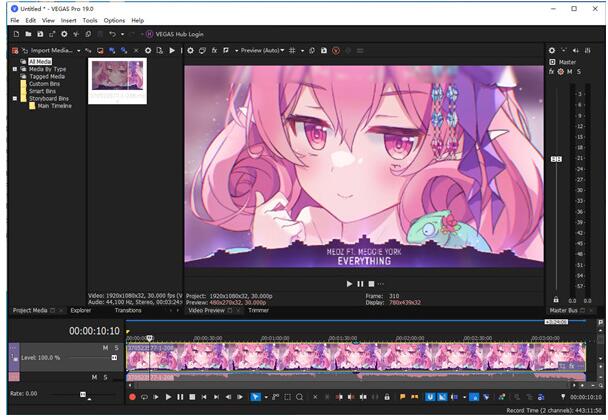Solo the audio track with its S button
The image size is (608, 420).
point(105,377)
